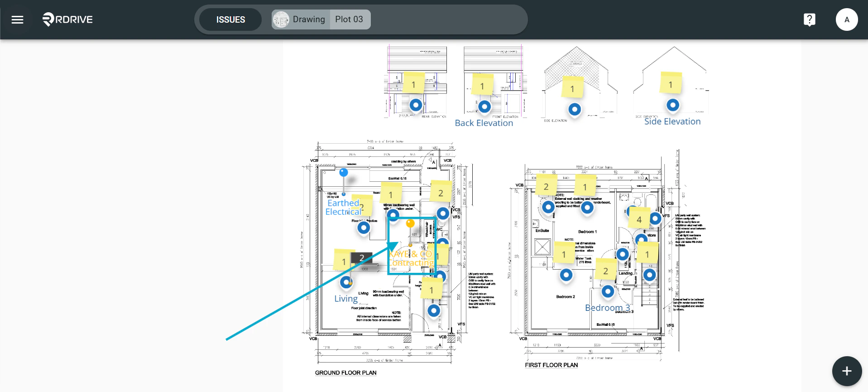
Task: Select the Back Elevation issue pin
Action: (x=484, y=106)
